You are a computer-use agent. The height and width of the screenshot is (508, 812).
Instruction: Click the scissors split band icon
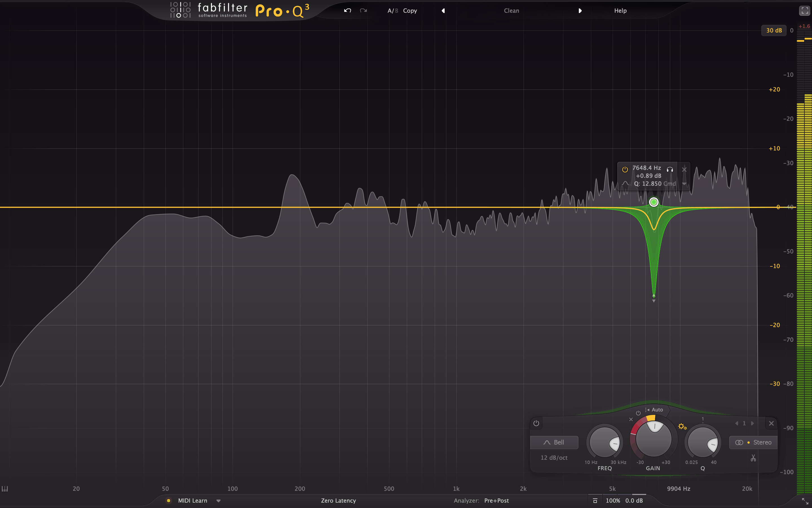pyautogui.click(x=753, y=458)
